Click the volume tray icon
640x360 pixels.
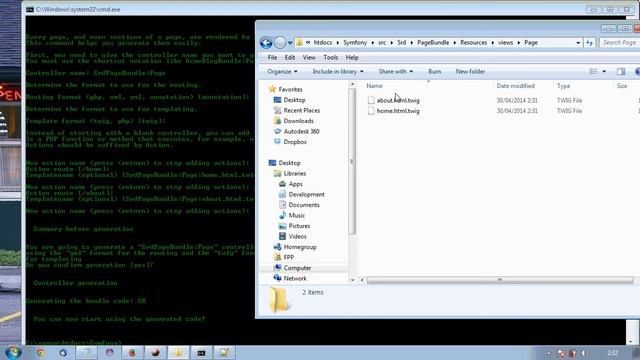pos(584,353)
